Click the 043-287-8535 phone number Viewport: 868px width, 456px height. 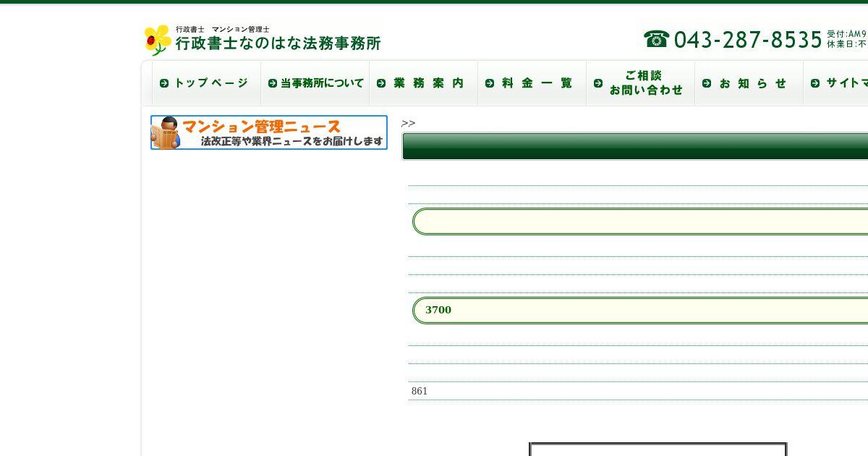pyautogui.click(x=748, y=40)
